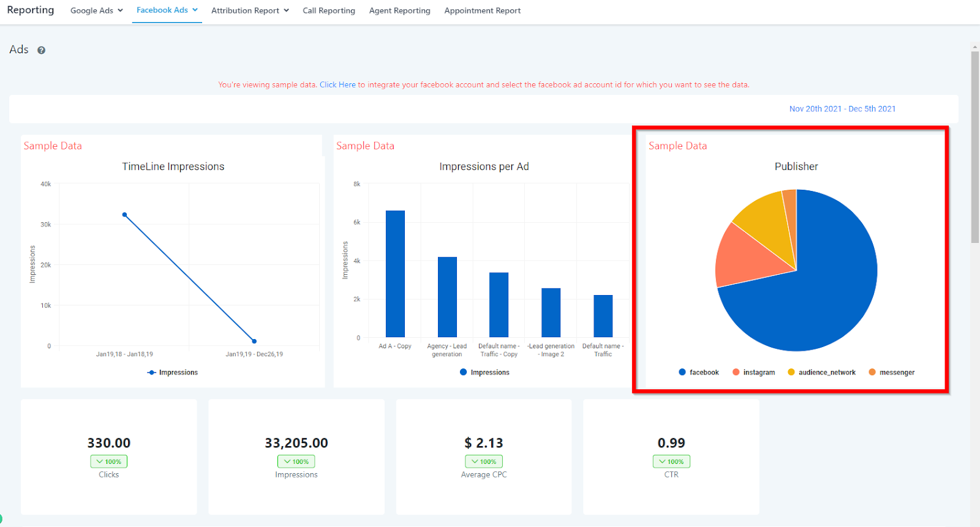Toggle the messenger legend dot

tap(872, 372)
